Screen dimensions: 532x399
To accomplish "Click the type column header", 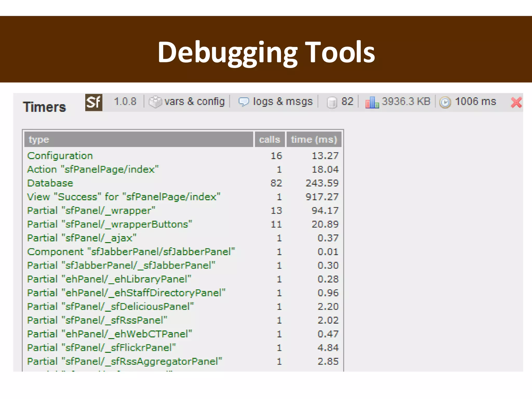I will coord(139,139).
